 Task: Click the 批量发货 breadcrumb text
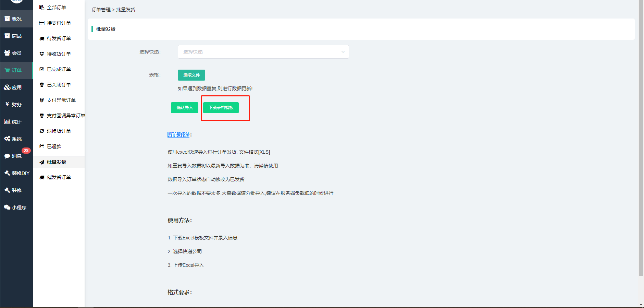coord(126,10)
